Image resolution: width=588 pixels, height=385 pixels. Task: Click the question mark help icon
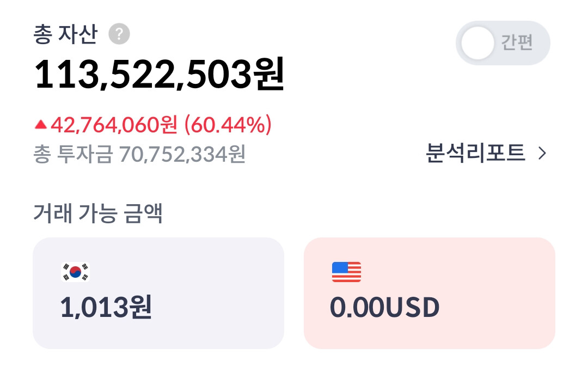pyautogui.click(x=119, y=34)
